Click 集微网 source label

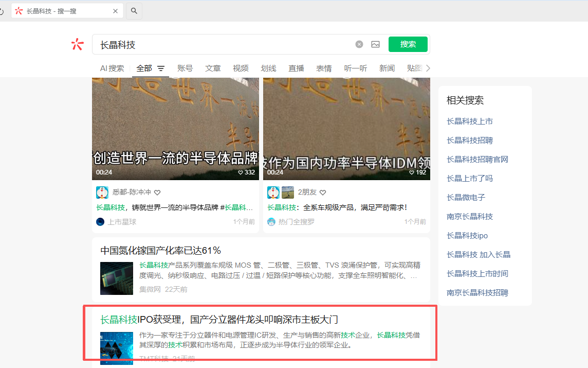150,290
